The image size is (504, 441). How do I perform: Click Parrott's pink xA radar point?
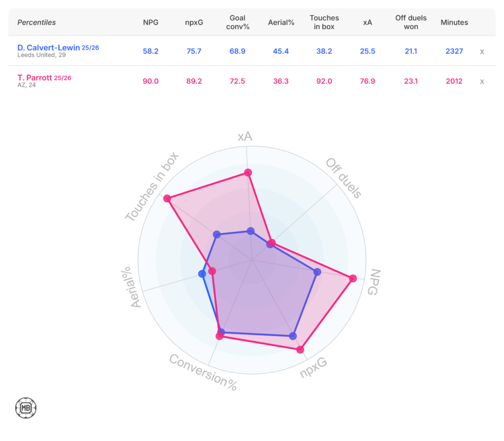click(248, 172)
